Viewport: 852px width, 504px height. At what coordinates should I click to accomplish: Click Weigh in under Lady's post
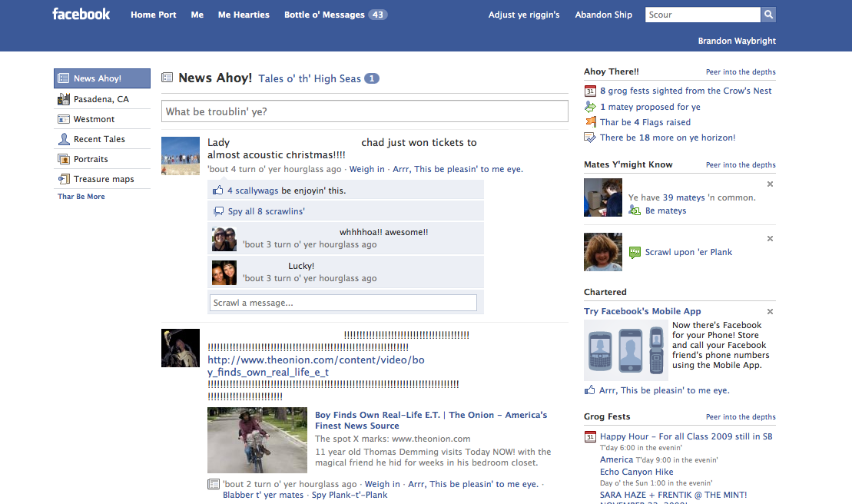pyautogui.click(x=366, y=169)
